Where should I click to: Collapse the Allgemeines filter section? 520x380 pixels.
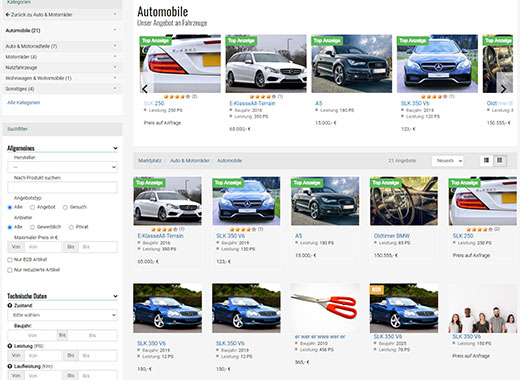115,148
